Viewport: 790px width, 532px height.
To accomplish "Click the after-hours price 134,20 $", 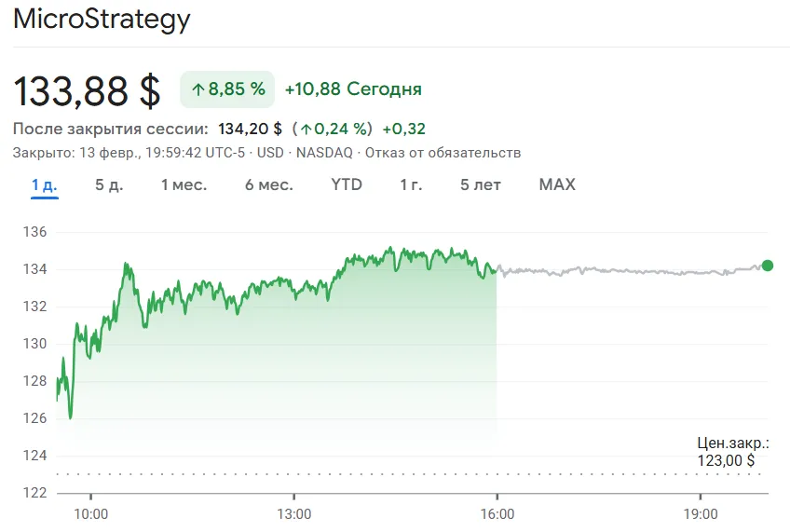I will click(x=250, y=129).
